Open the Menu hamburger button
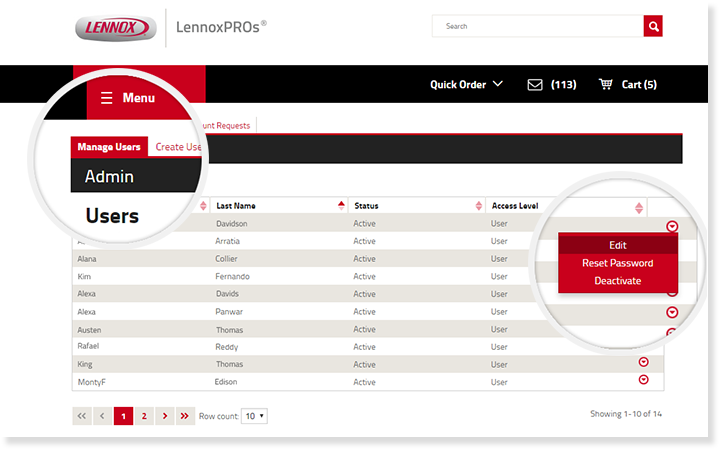The height and width of the screenshot is (449, 719). (128, 98)
